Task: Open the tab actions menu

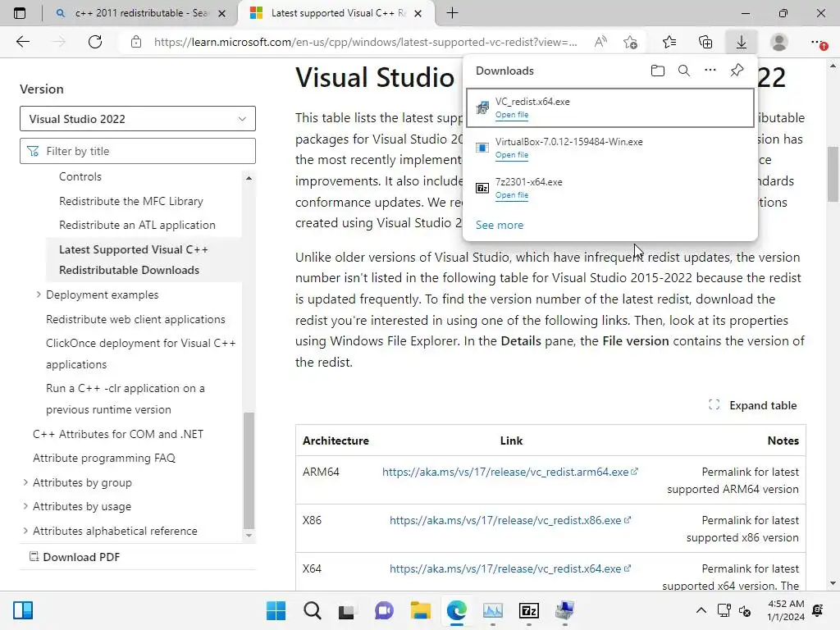Action: (20, 13)
